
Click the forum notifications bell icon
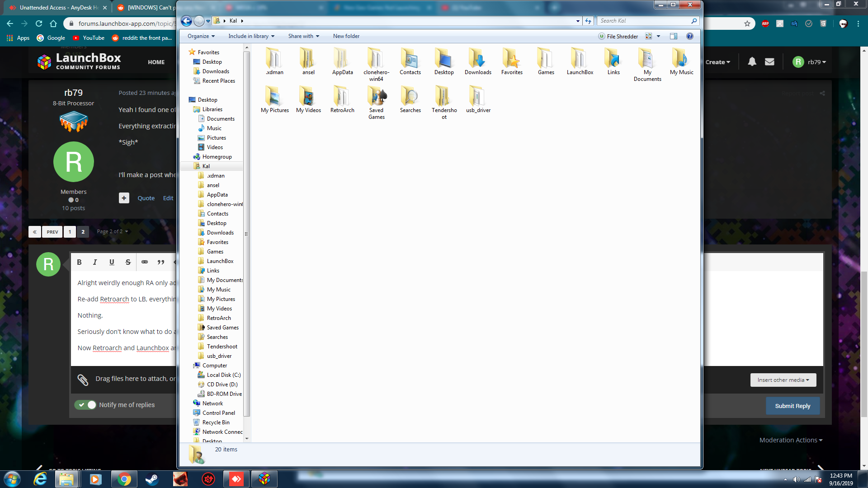pos(752,62)
